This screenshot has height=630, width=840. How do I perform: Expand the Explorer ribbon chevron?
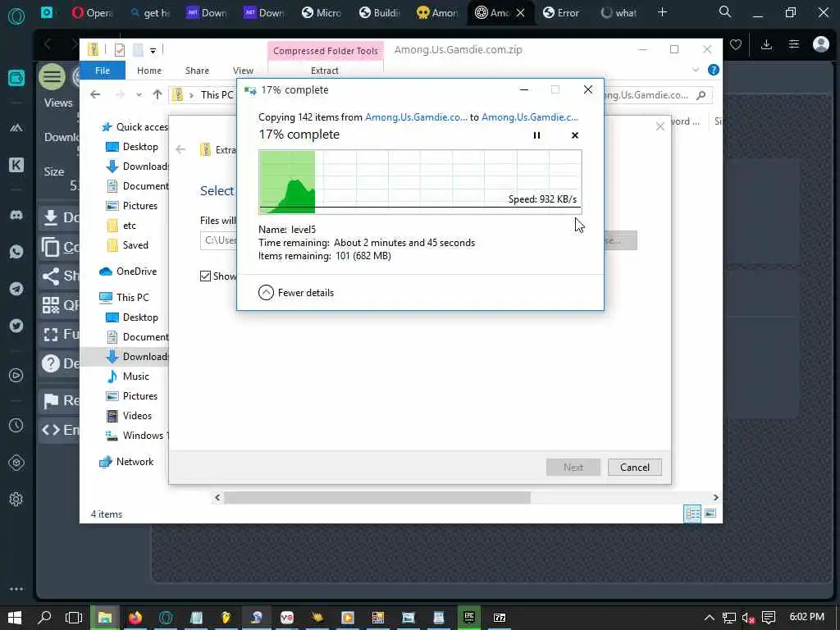696,71
